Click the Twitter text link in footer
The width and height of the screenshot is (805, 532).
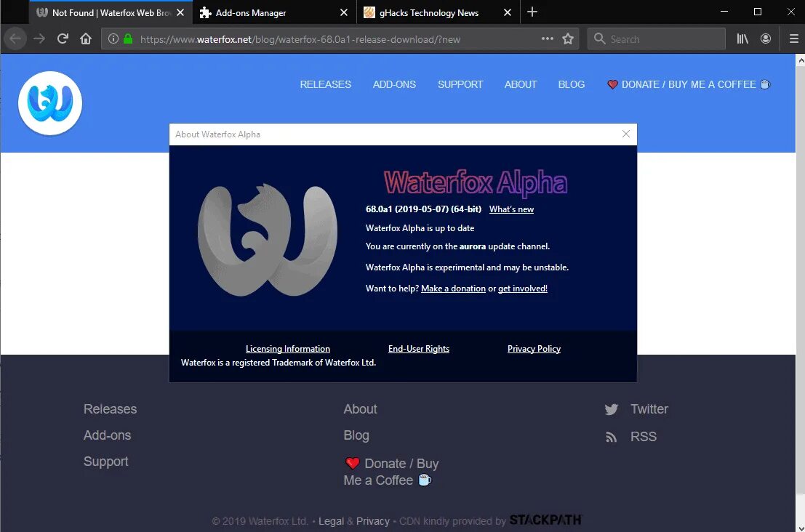pyautogui.click(x=649, y=409)
